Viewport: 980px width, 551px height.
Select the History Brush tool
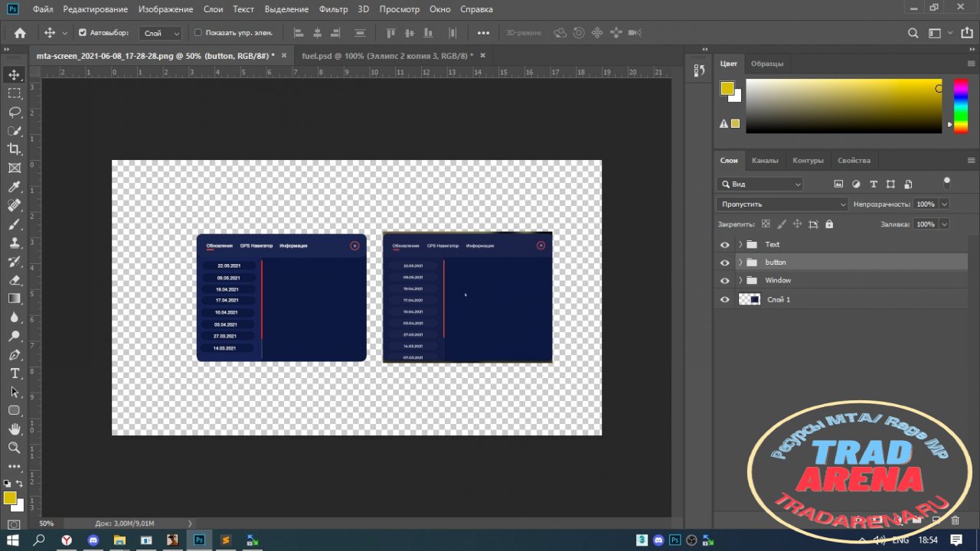(x=15, y=262)
